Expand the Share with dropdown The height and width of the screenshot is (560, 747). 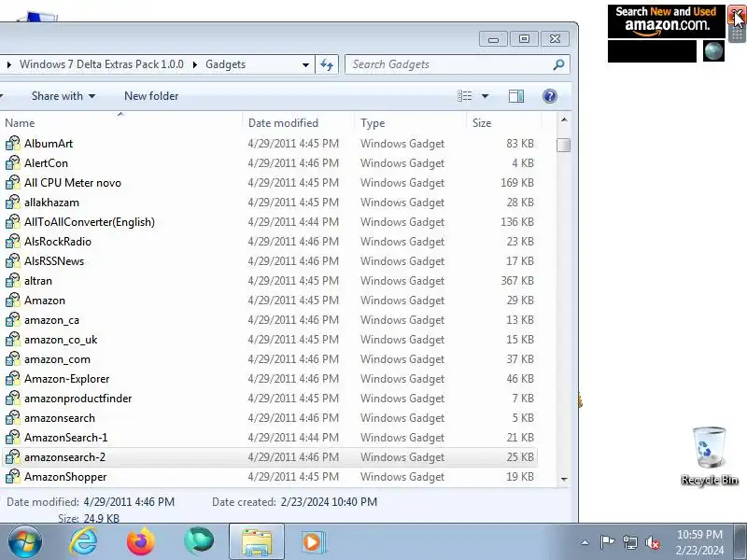coord(92,96)
